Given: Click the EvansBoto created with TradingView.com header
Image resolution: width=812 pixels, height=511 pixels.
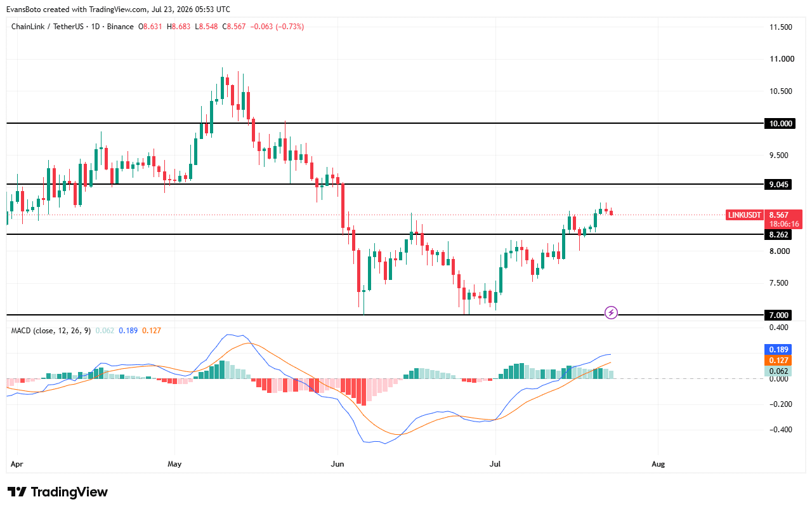Looking at the screenshot, I should [119, 10].
